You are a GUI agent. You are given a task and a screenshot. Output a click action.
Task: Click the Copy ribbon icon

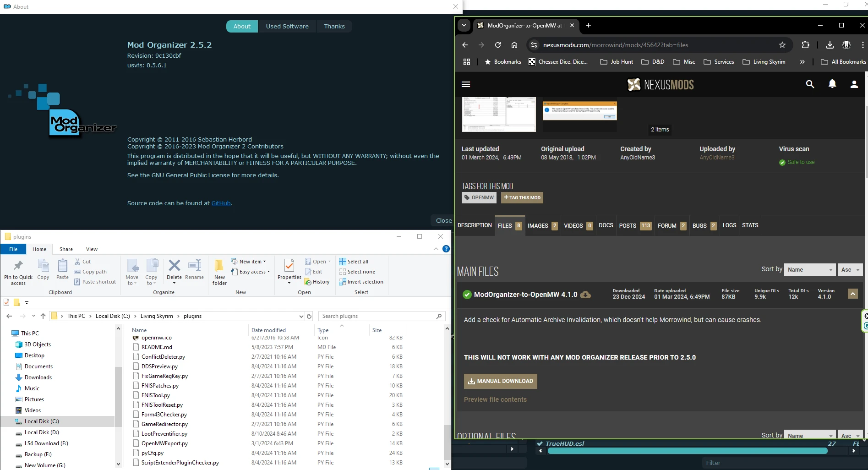pos(43,269)
